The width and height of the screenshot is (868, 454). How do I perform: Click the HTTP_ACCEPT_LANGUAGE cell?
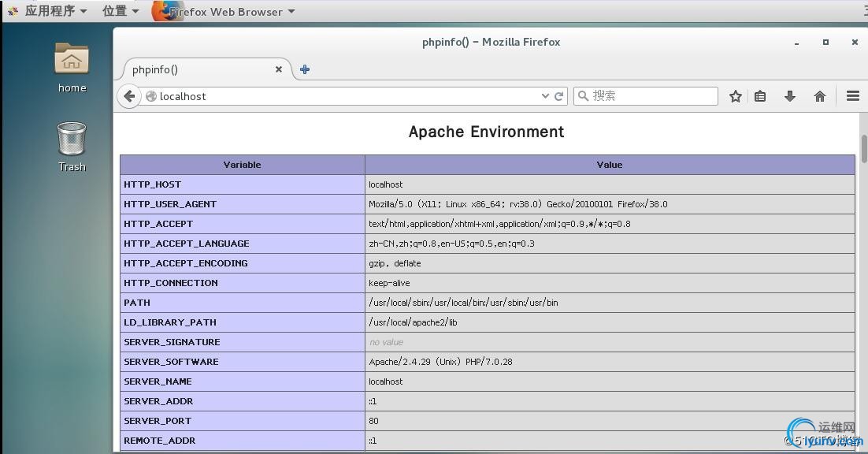click(x=243, y=244)
